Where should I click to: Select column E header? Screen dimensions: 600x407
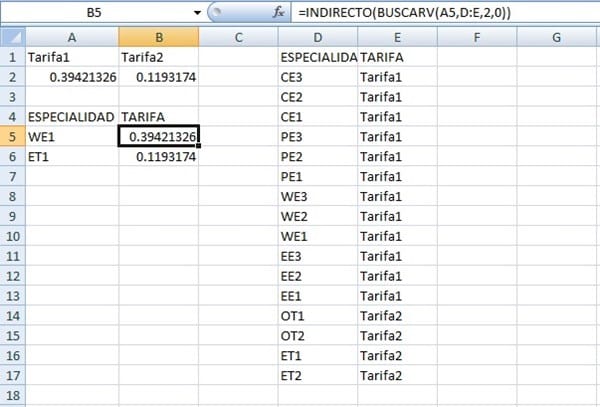point(398,37)
